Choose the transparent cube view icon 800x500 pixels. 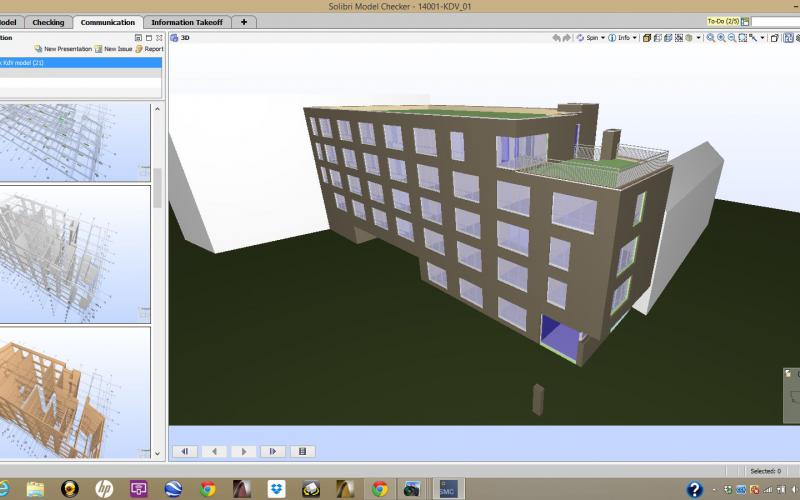tap(658, 38)
